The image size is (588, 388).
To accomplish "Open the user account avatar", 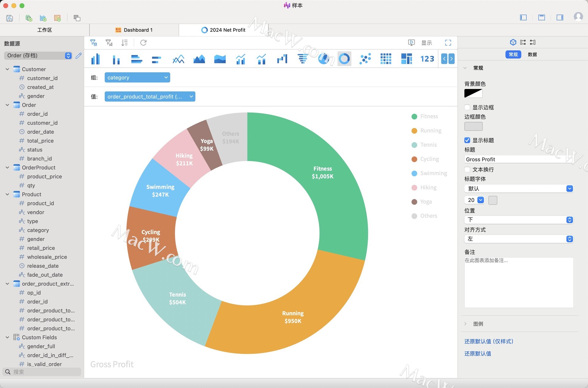I will [x=578, y=17].
